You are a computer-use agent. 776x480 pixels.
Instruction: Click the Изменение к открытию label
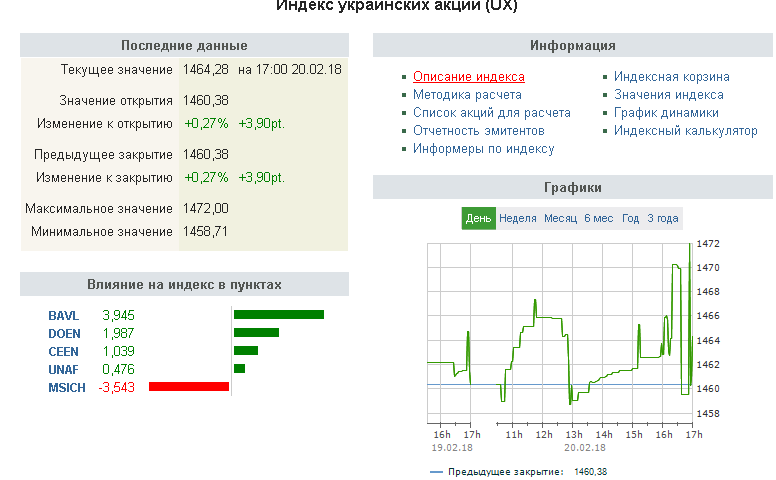(x=105, y=123)
